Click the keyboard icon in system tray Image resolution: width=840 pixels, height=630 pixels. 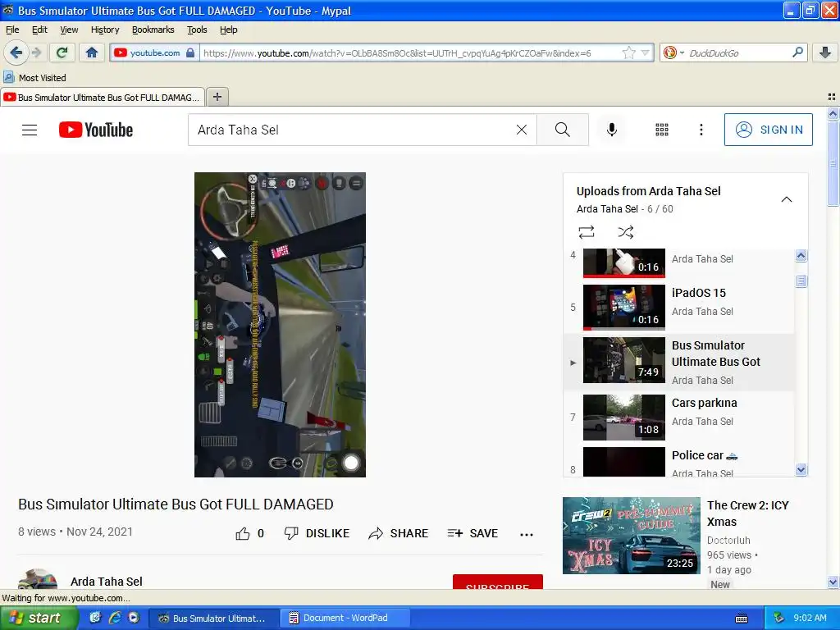[x=741, y=619]
